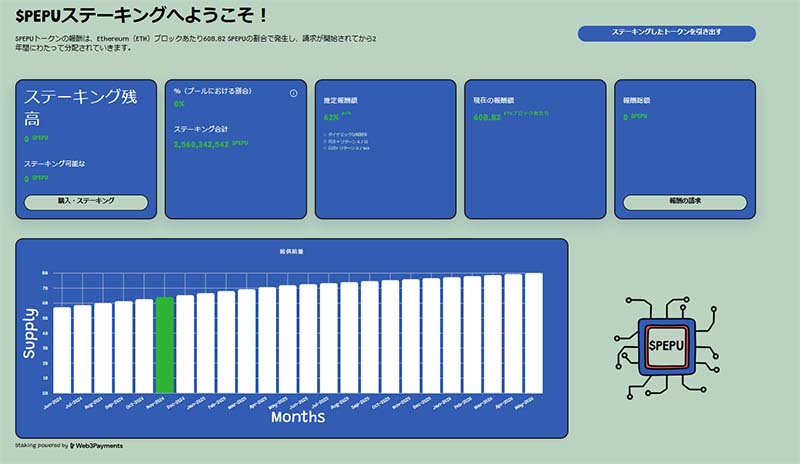Click the 2,560,342,542 staking total value
The height and width of the screenshot is (464, 800).
click(x=201, y=144)
